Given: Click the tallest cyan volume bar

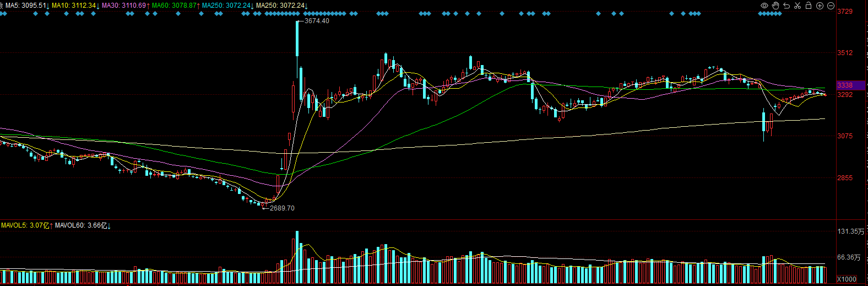Looking at the screenshot, I should tap(297, 257).
